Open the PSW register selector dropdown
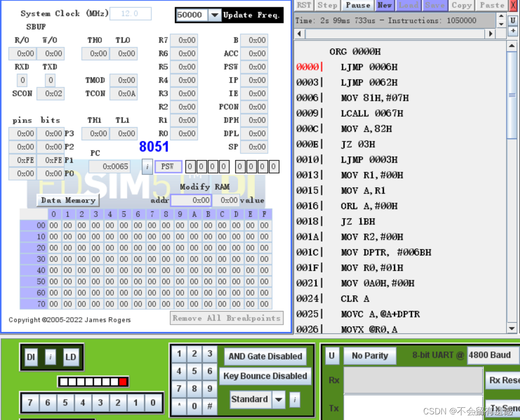The width and height of the screenshot is (520, 420). (168, 167)
